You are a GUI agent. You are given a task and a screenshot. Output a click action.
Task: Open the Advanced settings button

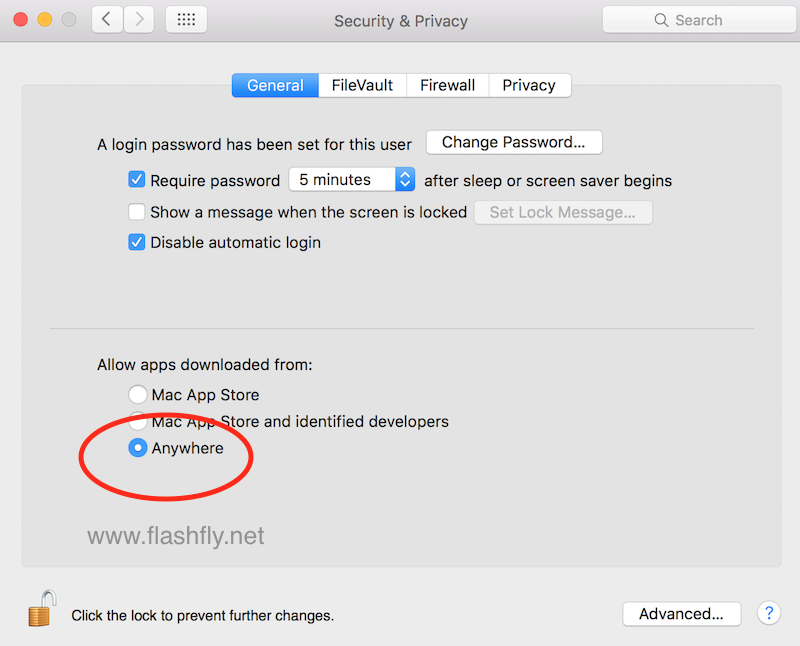click(x=681, y=614)
